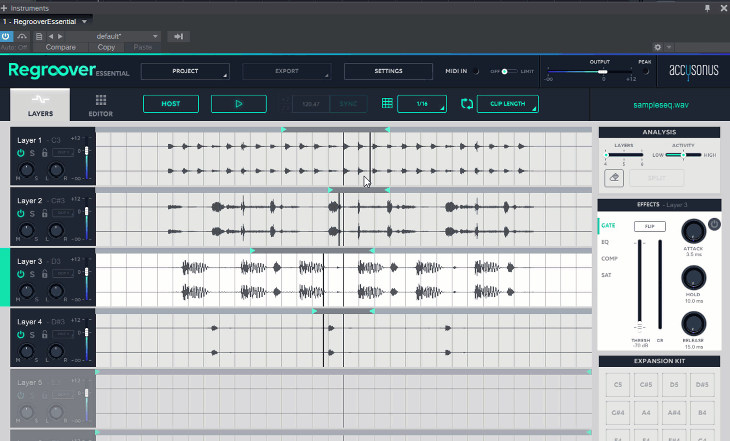The height and width of the screenshot is (441, 730).
Task: Click the loop arrows icon
Action: pyautogui.click(x=467, y=104)
